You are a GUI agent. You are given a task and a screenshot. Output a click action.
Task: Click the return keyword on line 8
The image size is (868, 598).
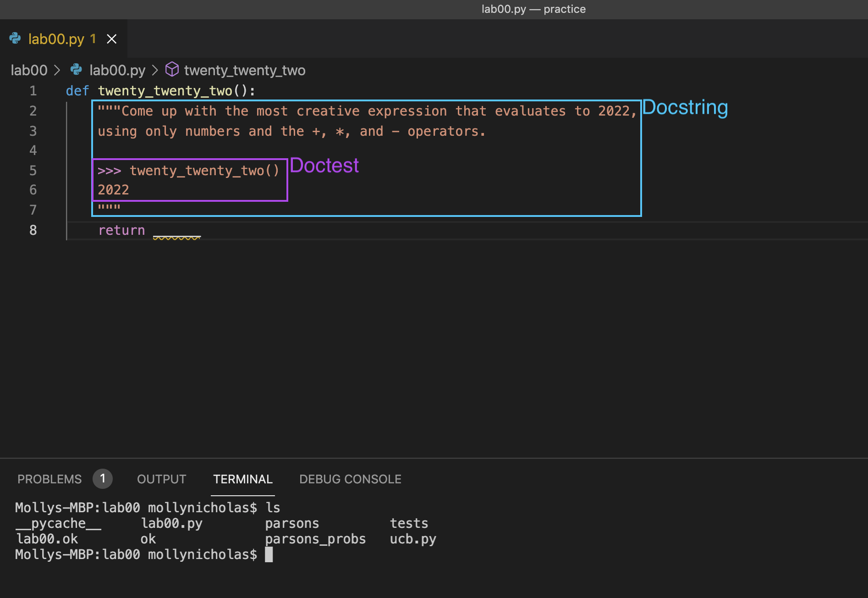[121, 230]
